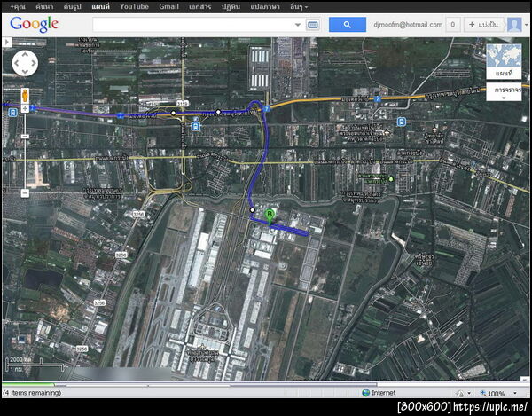Zoom in with the plus button
532x416 pixels.
tap(25, 108)
